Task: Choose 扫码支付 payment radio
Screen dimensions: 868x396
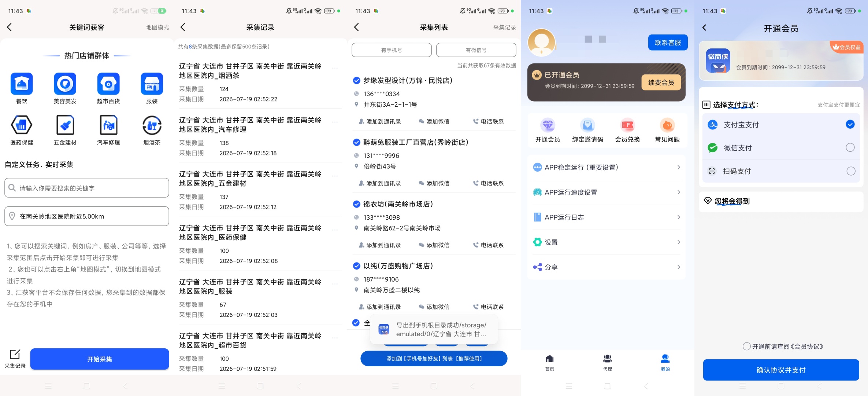Action: tap(851, 171)
